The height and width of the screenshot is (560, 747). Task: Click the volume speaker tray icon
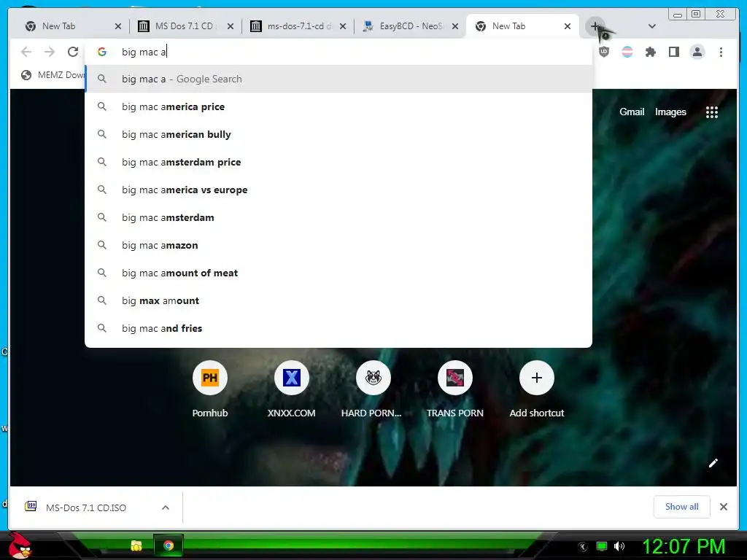pos(619,546)
